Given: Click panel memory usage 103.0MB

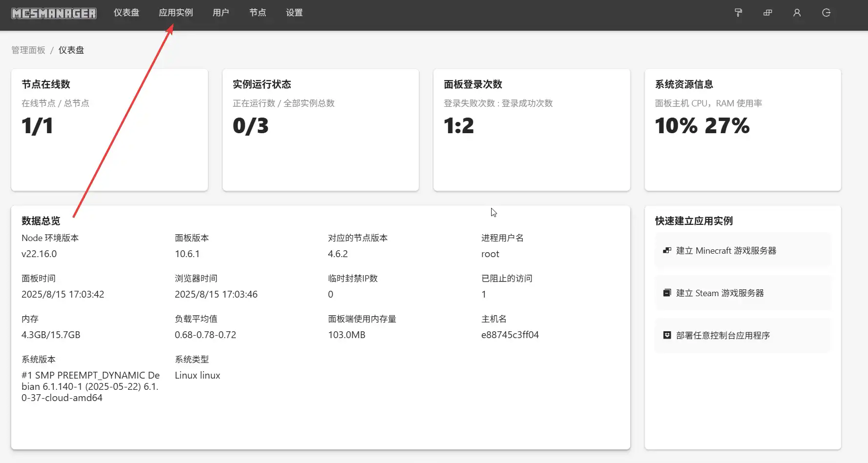Looking at the screenshot, I should 347,335.
